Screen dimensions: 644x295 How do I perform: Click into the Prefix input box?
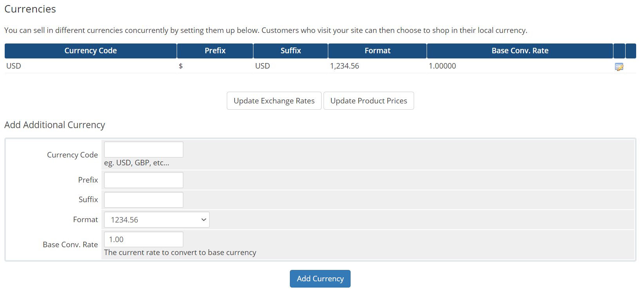click(x=144, y=180)
